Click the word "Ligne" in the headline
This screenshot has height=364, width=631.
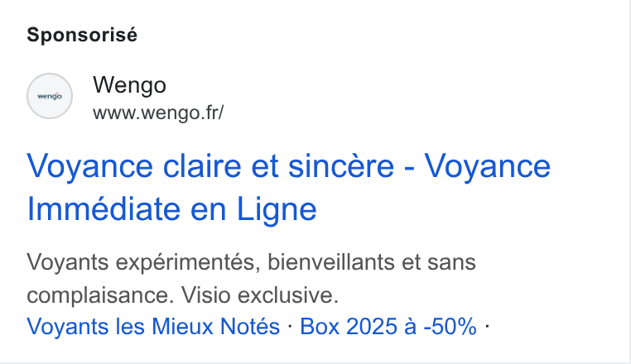277,209
